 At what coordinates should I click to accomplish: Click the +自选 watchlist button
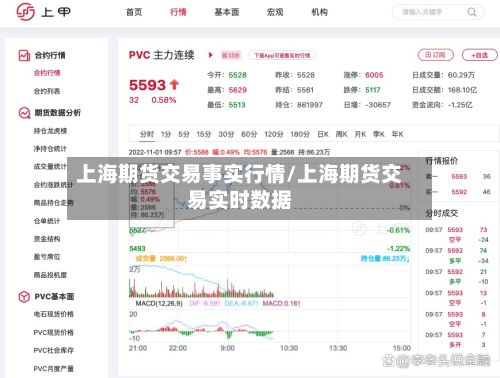[480, 55]
